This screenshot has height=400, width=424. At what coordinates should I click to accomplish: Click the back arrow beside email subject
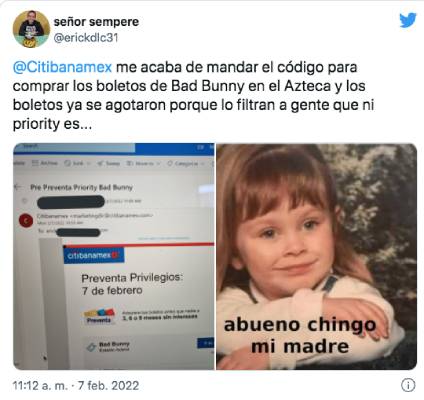(x=18, y=187)
